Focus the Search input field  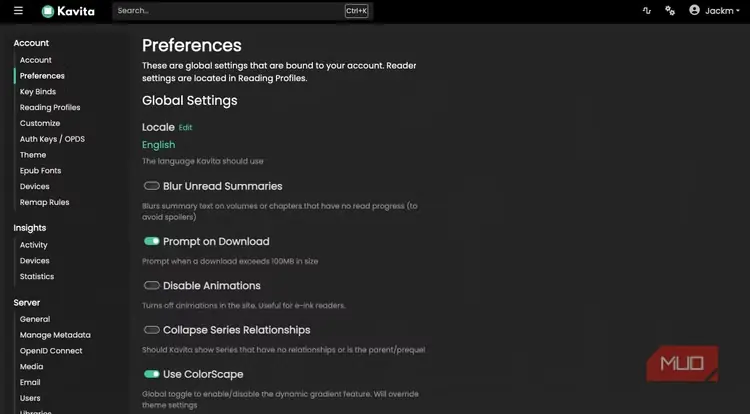[x=243, y=11]
